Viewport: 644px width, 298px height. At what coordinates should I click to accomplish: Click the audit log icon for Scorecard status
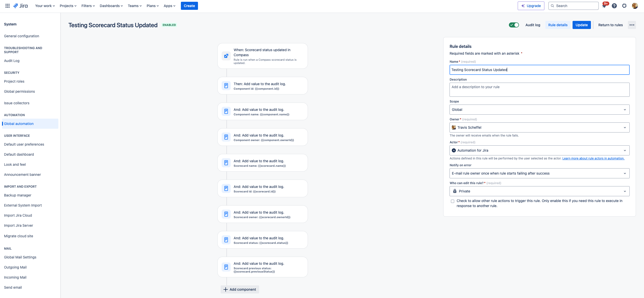[x=226, y=240]
